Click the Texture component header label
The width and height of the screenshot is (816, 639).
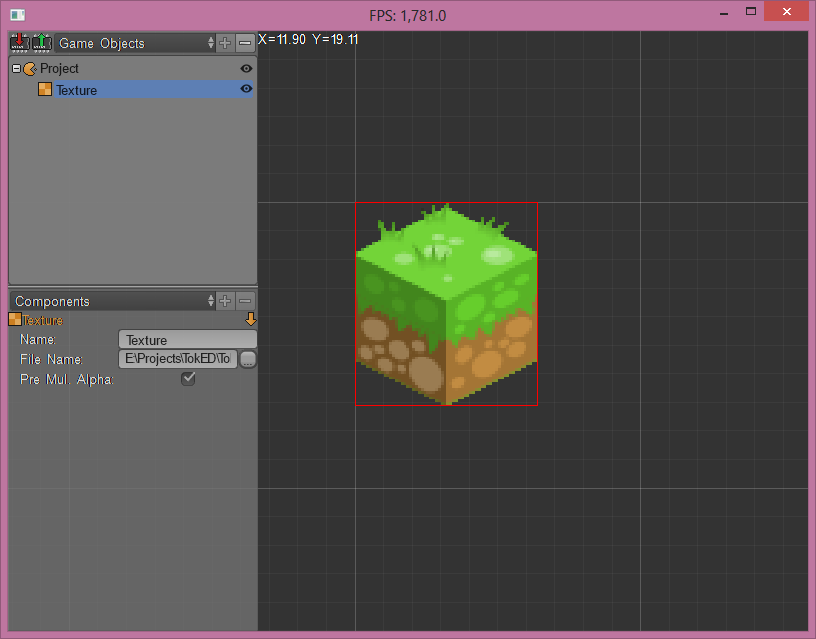point(43,320)
